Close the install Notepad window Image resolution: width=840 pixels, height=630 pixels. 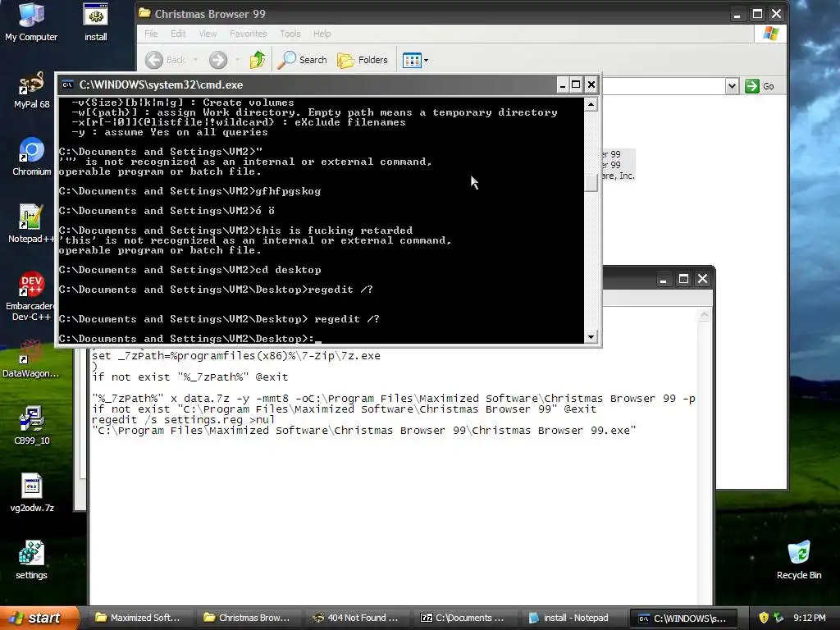click(702, 279)
